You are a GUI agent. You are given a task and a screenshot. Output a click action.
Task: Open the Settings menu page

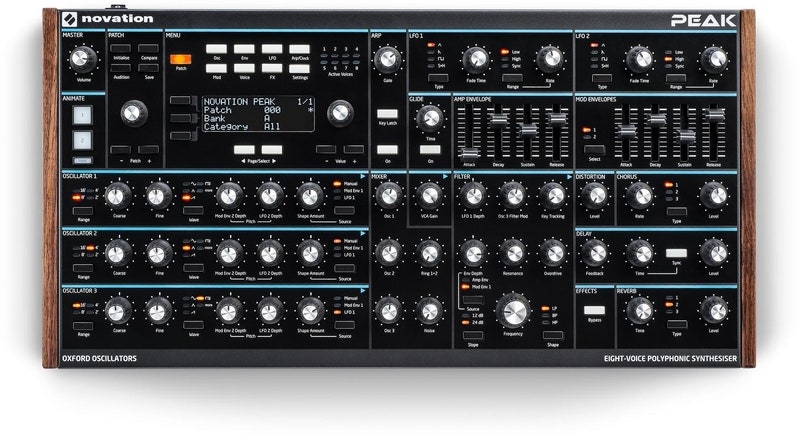(x=299, y=48)
